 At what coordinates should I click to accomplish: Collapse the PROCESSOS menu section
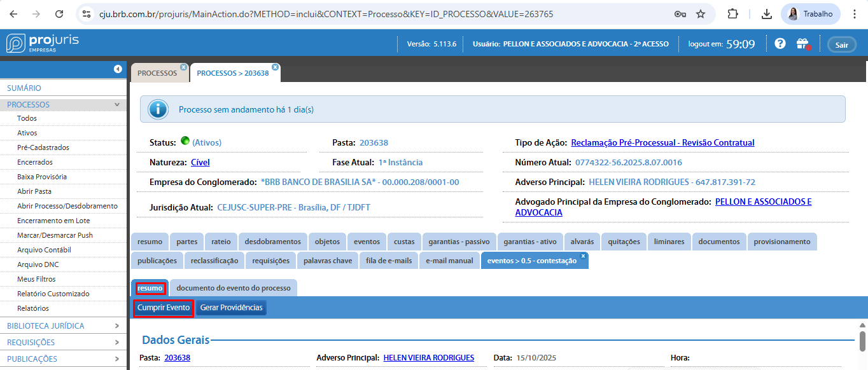(116, 105)
